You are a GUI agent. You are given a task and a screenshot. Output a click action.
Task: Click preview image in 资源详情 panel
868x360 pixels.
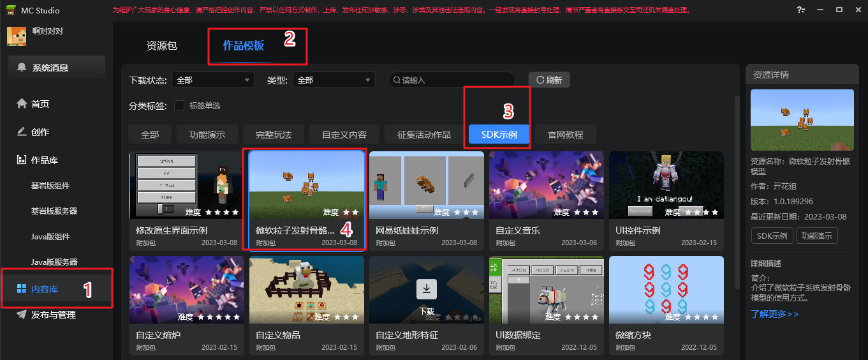pyautogui.click(x=802, y=120)
